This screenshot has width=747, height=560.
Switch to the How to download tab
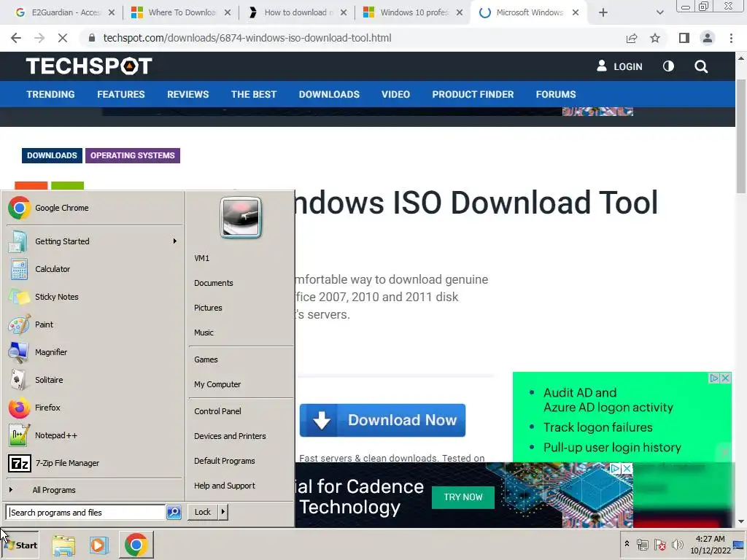point(296,13)
